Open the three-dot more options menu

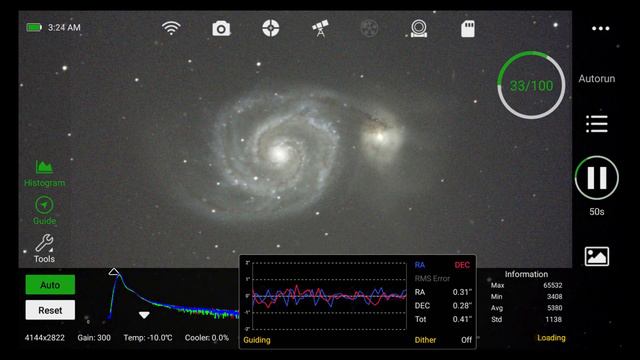click(x=600, y=28)
